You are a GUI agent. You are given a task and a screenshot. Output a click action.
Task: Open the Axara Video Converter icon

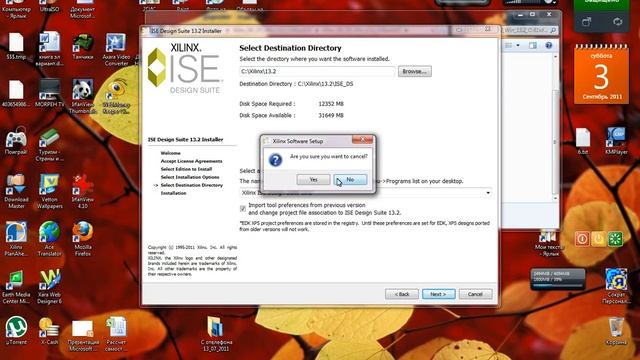[x=116, y=49]
